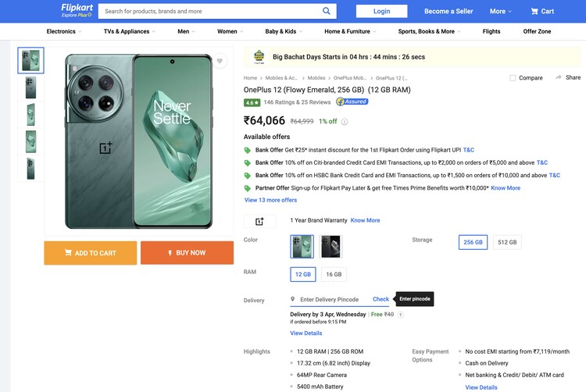Click the Flipkart Assured badge
The image size is (586, 392).
pos(352,102)
